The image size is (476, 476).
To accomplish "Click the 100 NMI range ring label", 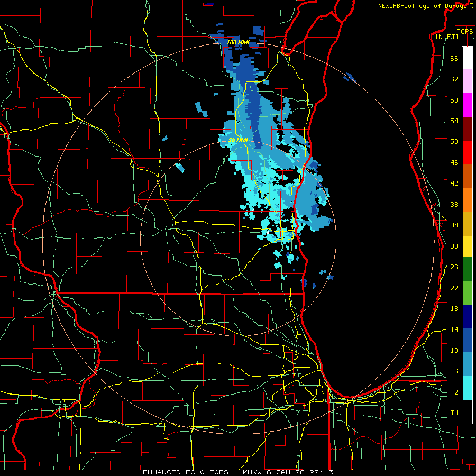I will click(238, 42).
